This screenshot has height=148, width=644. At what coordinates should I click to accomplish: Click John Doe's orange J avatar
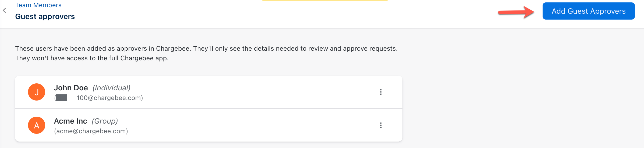(x=37, y=92)
